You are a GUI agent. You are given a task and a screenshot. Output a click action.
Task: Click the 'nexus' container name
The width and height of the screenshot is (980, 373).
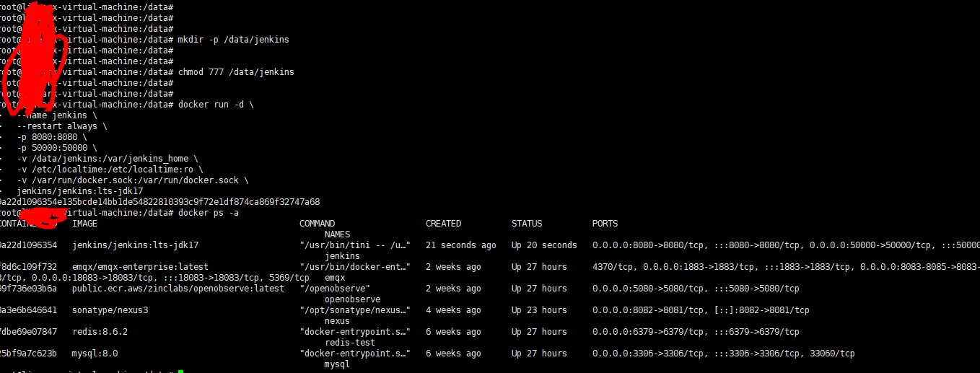tap(337, 321)
